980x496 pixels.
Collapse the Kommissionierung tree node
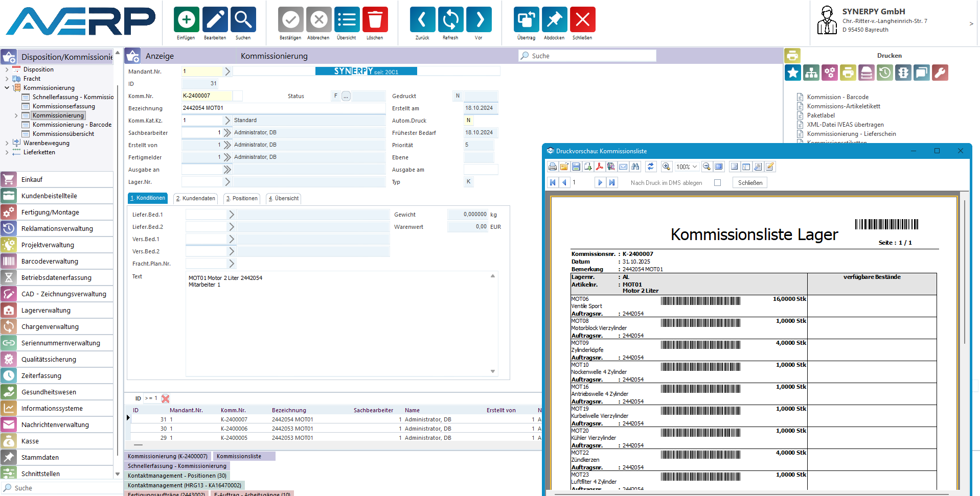pos(7,88)
